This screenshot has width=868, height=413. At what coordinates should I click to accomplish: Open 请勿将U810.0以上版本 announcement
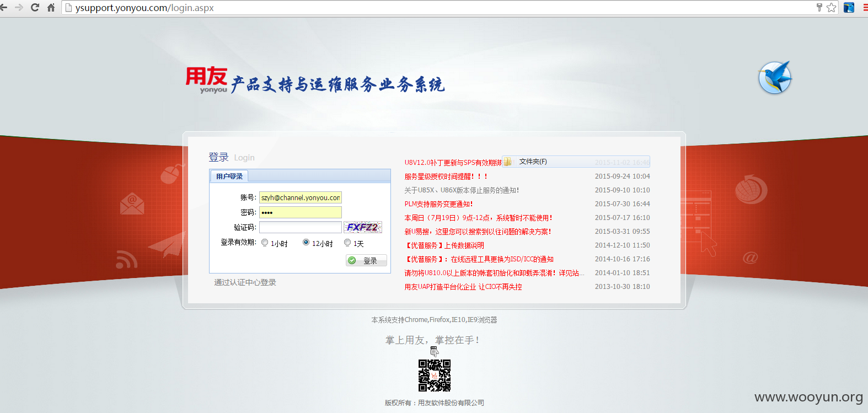pos(495,273)
